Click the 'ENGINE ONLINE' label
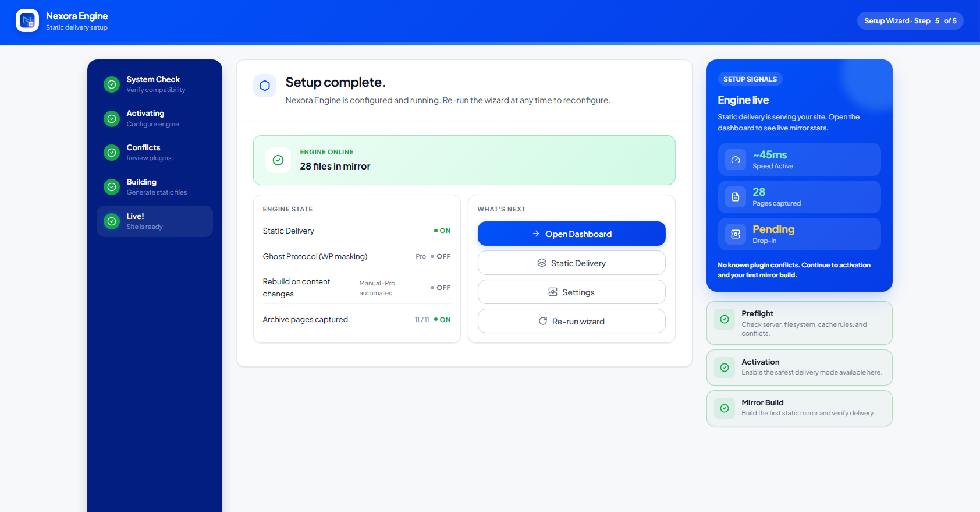The image size is (980, 512). click(x=326, y=152)
